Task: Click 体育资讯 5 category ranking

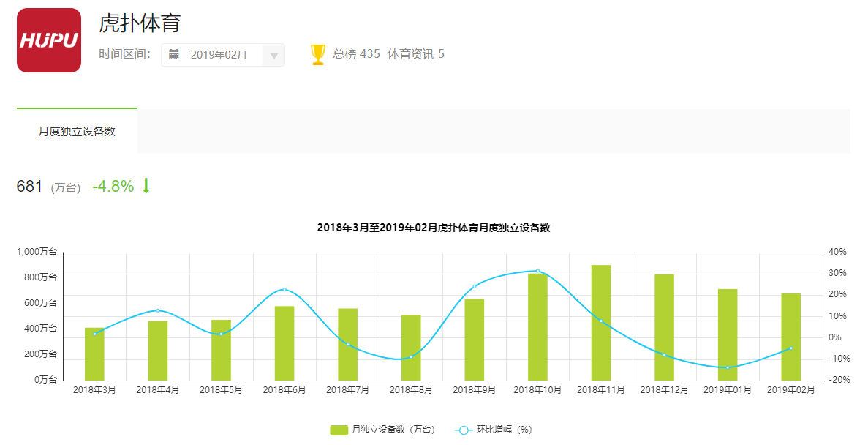Action: [416, 53]
